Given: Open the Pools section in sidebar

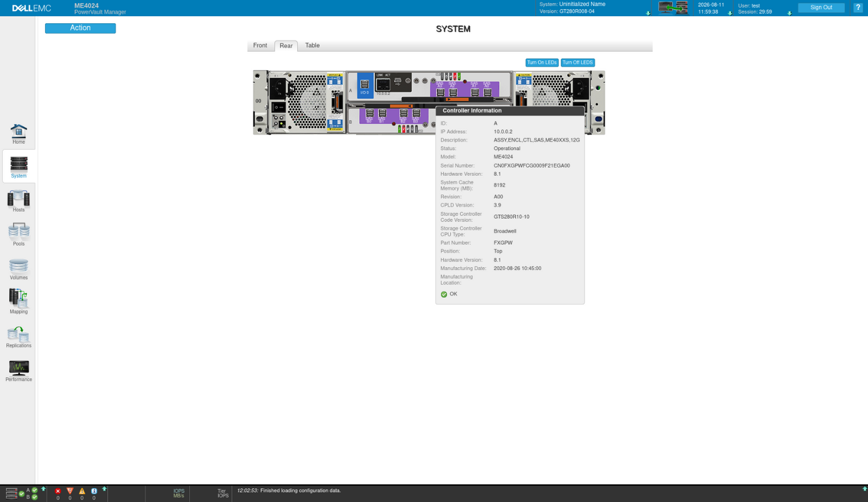Looking at the screenshot, I should 19,235.
